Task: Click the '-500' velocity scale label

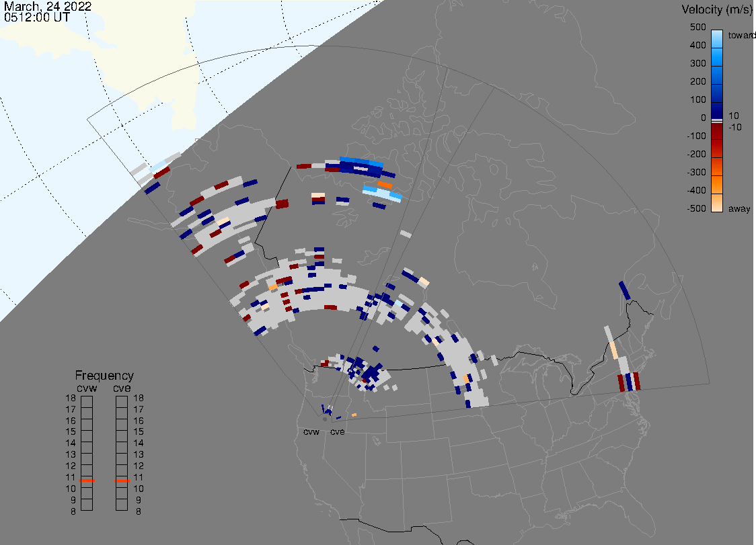Action: [x=696, y=208]
